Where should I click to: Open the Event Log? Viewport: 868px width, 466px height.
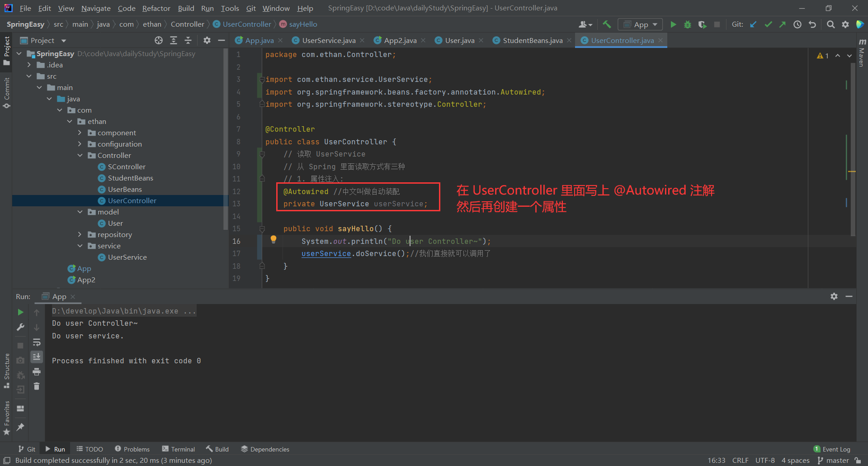[x=832, y=449]
